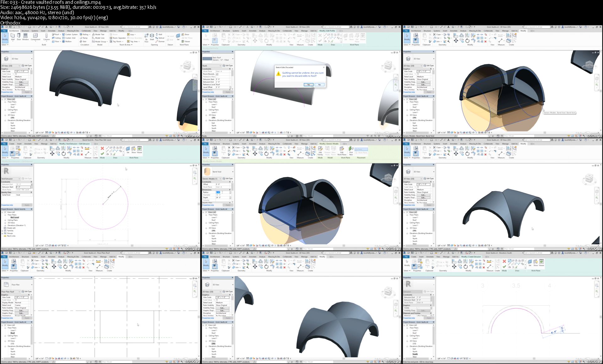Switch to Collaborate tab in the 00:01:00 frame
The height and width of the screenshot is (364, 603).
tap(86, 31)
